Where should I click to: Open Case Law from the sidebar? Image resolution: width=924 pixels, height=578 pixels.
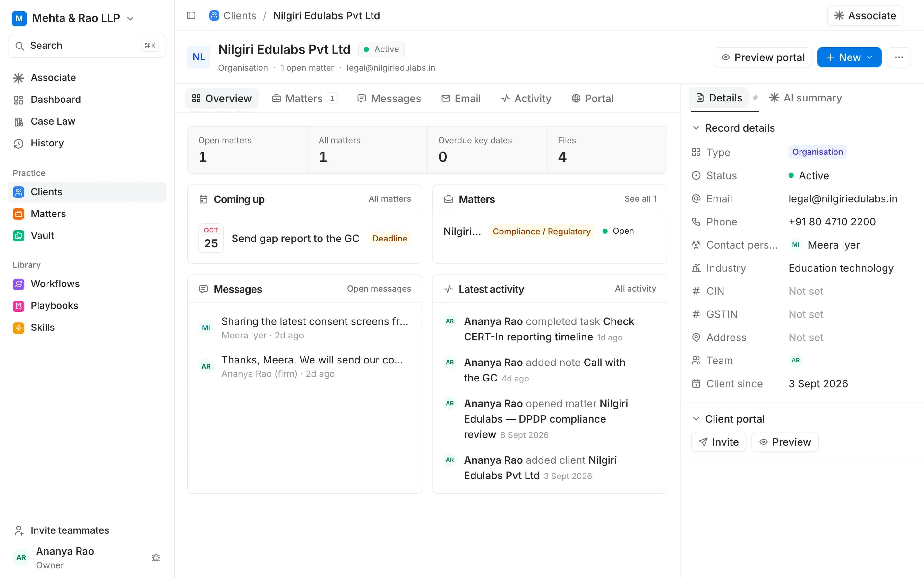(x=87, y=121)
